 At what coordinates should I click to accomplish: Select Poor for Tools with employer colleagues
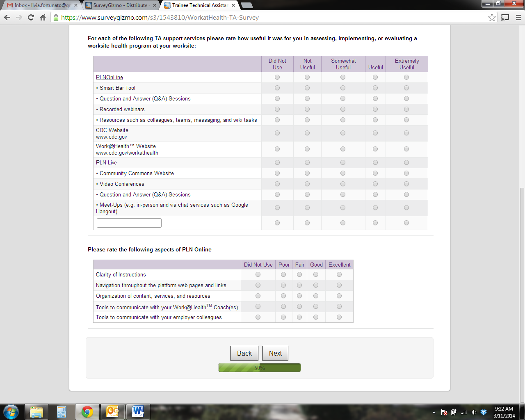(x=283, y=317)
